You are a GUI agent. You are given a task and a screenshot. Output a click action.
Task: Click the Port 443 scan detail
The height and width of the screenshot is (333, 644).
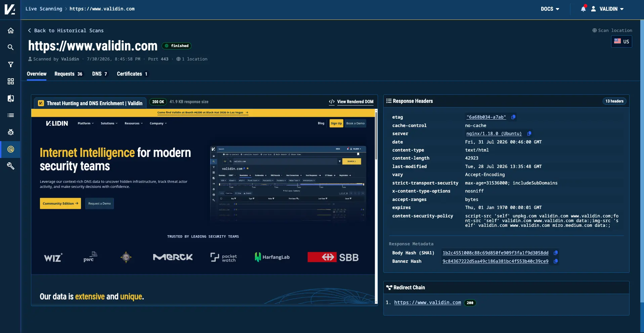(158, 59)
